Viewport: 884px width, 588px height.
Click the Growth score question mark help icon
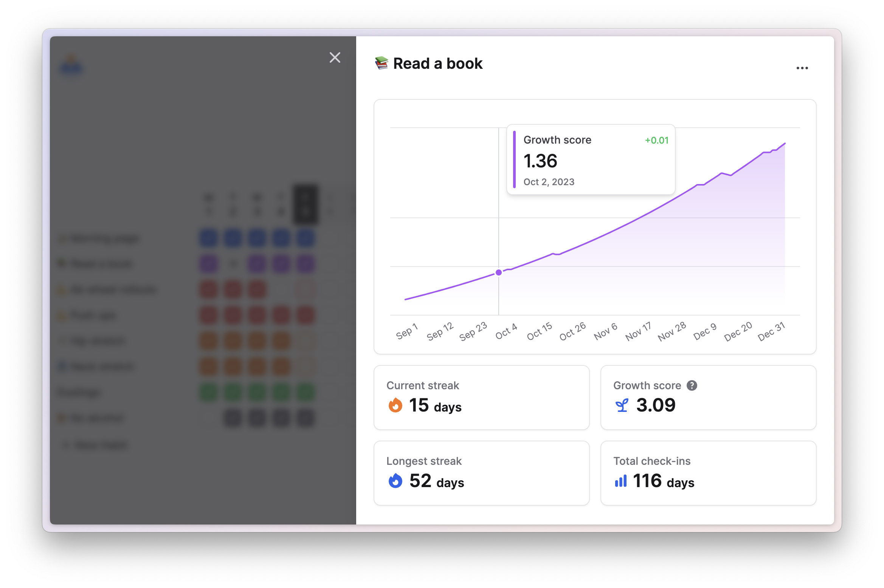pyautogui.click(x=692, y=385)
